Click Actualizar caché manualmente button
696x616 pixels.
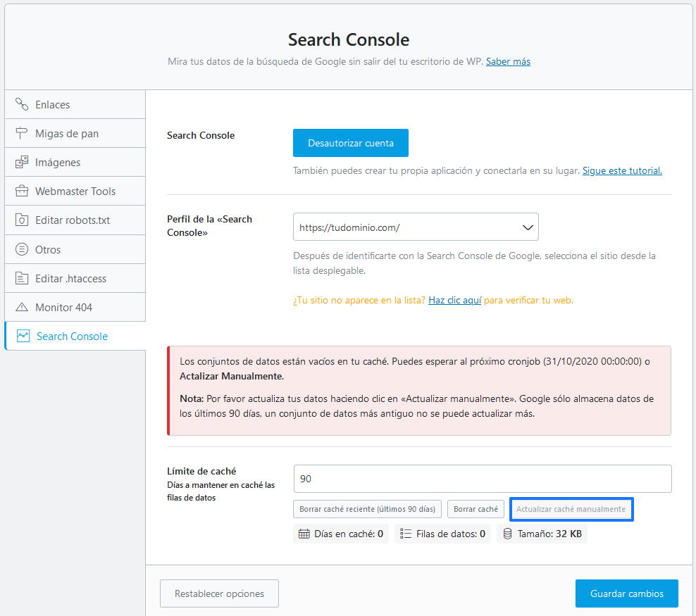click(x=571, y=509)
